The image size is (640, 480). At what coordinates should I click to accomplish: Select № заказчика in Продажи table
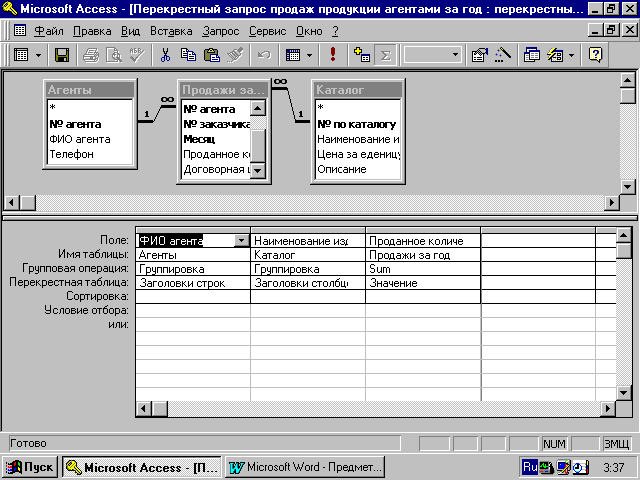[x=216, y=124]
